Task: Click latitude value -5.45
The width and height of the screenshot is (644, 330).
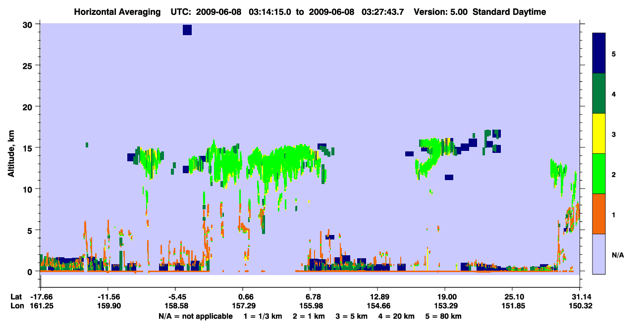Action: coord(175,296)
